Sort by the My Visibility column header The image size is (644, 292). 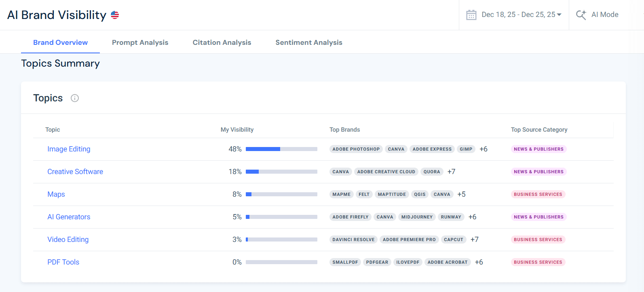(x=237, y=130)
